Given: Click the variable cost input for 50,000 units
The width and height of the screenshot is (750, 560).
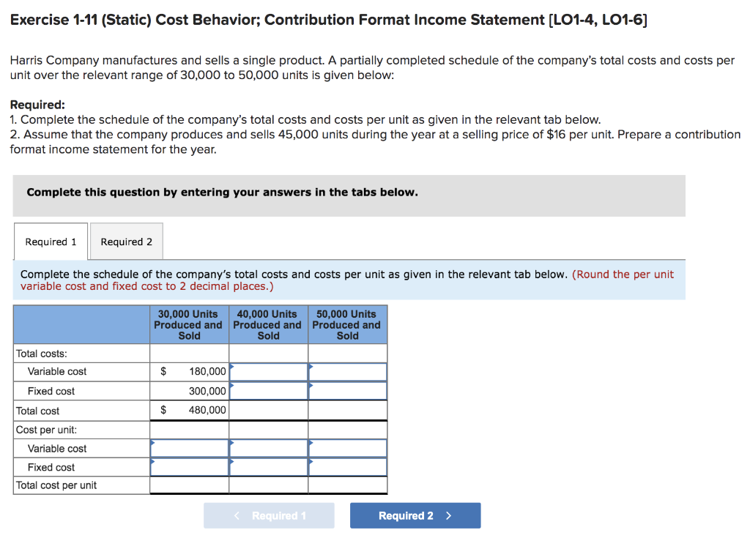Looking at the screenshot, I should (x=347, y=371).
